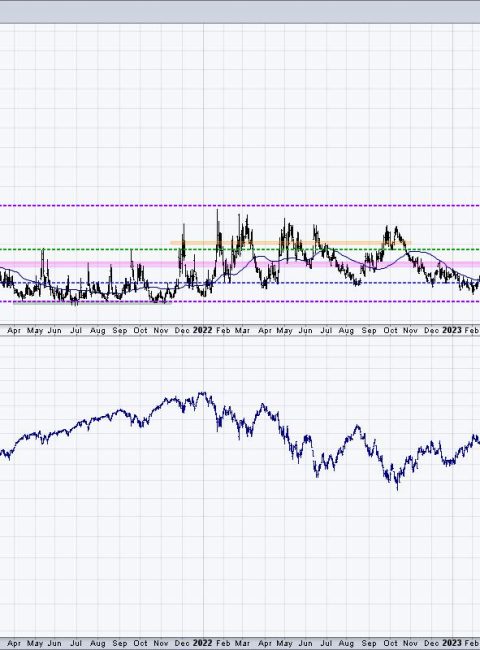The image size is (480, 650).
Task: Click the tallest spike after 2022 in upper chart
Action: (x=218, y=212)
